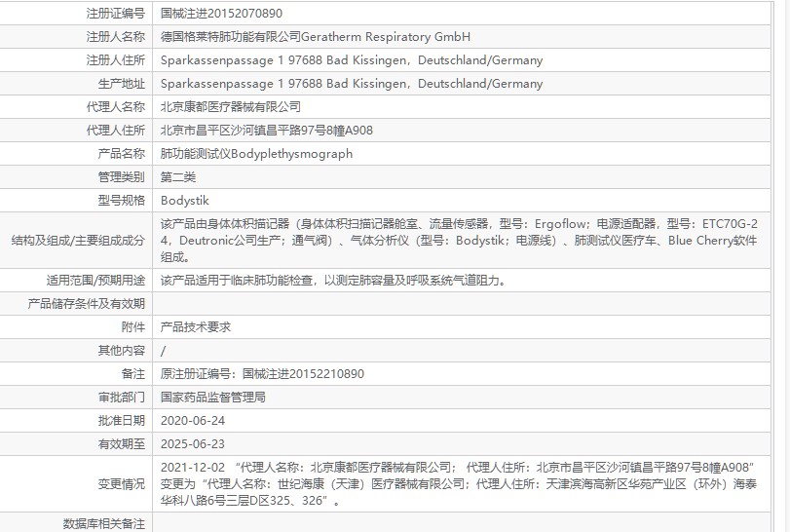The image size is (790, 532).
Task: Select product name 肺功能测试仪Bodyplethysmograph
Action: pos(256,154)
